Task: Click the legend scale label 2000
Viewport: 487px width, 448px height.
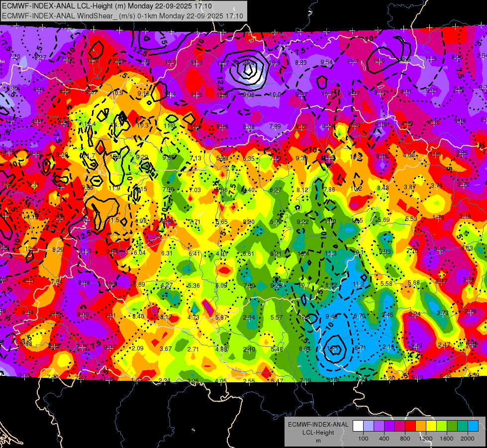Action: click(x=468, y=439)
